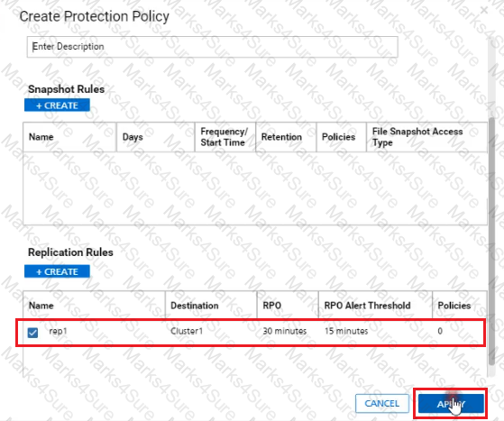
Task: Click the Enter Description input field
Action: (x=213, y=47)
